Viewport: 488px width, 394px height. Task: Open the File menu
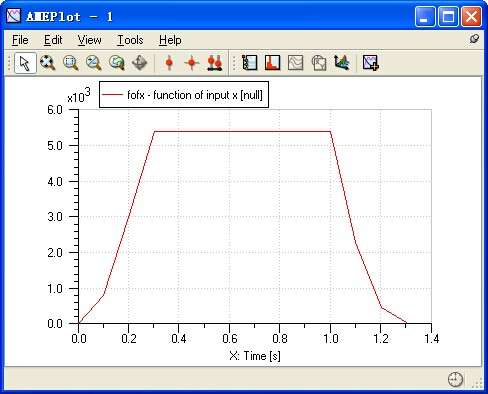coord(20,40)
